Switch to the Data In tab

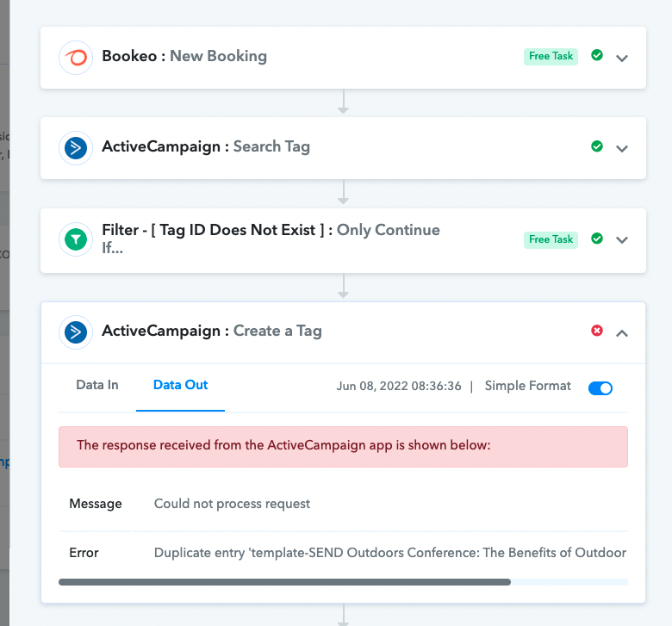(x=97, y=385)
